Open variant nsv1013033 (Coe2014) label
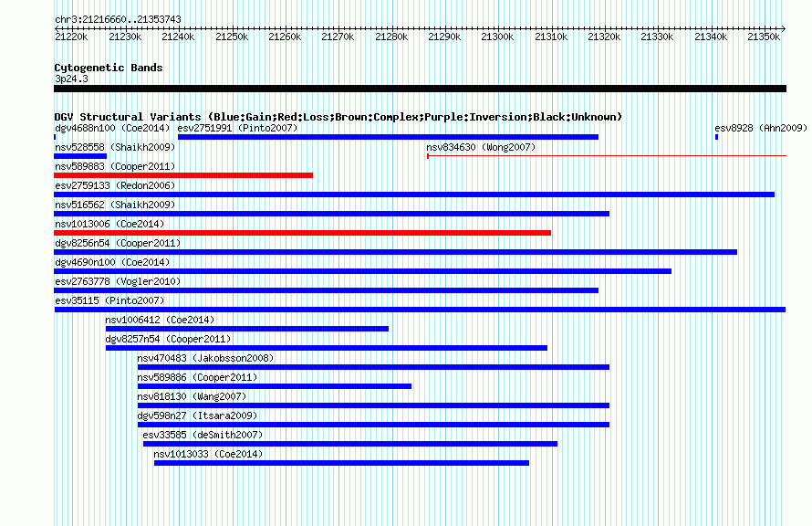The width and height of the screenshot is (812, 526). [208, 454]
